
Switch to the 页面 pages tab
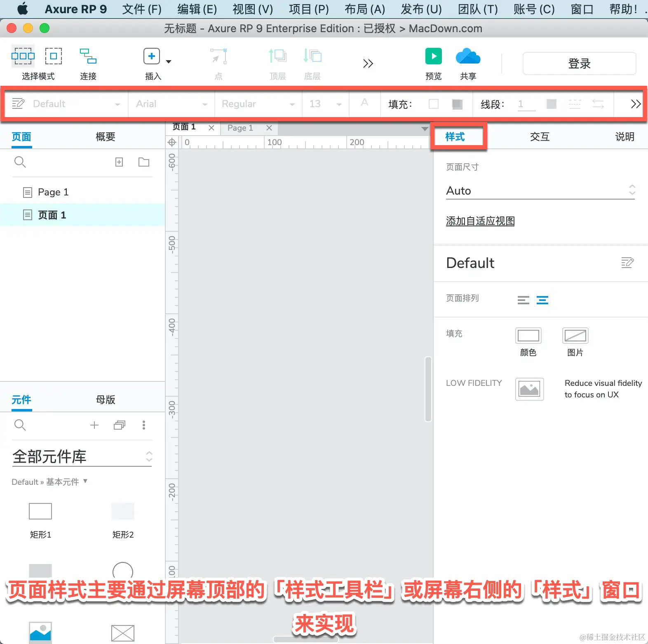21,137
